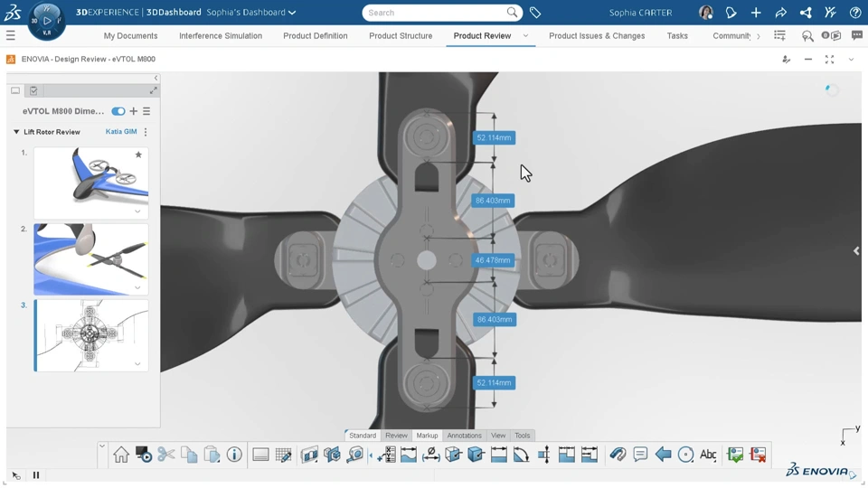Select the checklist tab icon in side panel

pos(33,90)
